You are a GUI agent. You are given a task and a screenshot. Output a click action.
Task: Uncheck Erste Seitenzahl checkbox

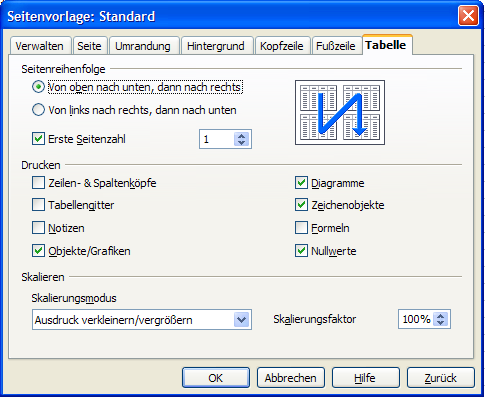pos(38,139)
